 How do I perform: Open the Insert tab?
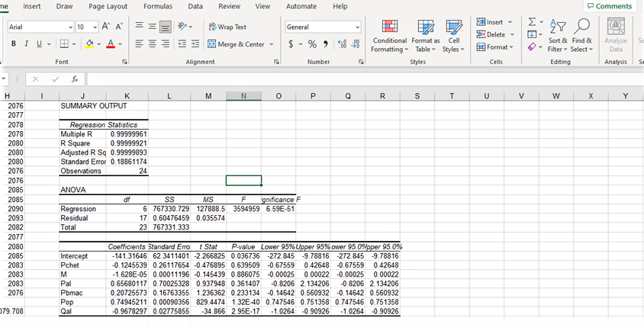pyautogui.click(x=31, y=6)
